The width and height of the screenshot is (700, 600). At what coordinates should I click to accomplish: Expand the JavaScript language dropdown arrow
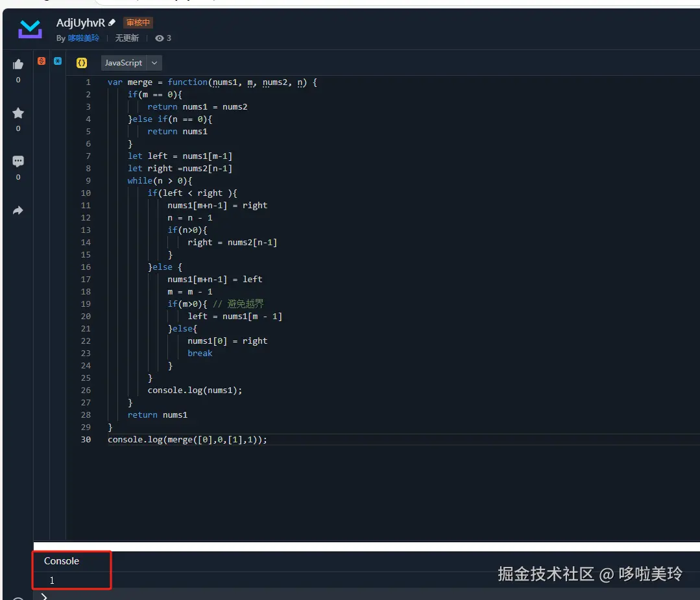(154, 63)
